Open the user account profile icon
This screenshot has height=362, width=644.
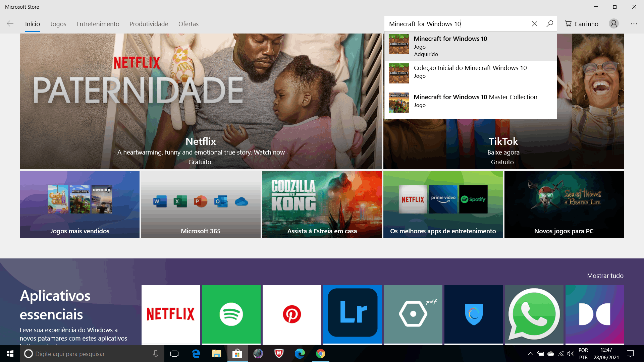(614, 24)
